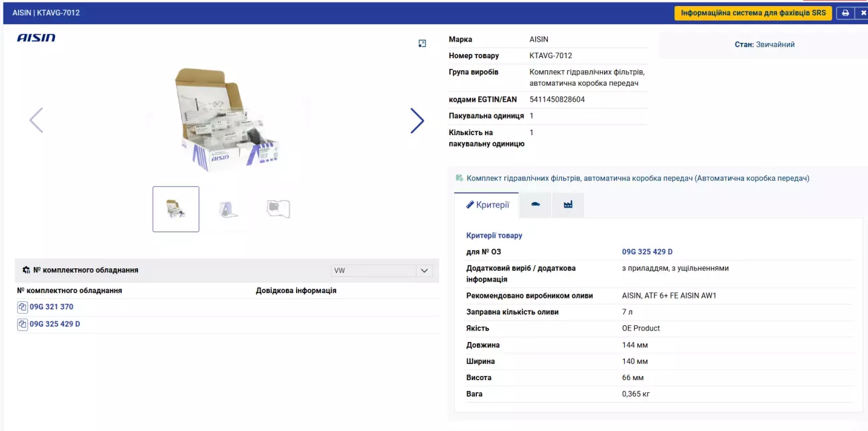Click the print icon in the header
Image resolution: width=868 pixels, height=431 pixels.
click(845, 13)
